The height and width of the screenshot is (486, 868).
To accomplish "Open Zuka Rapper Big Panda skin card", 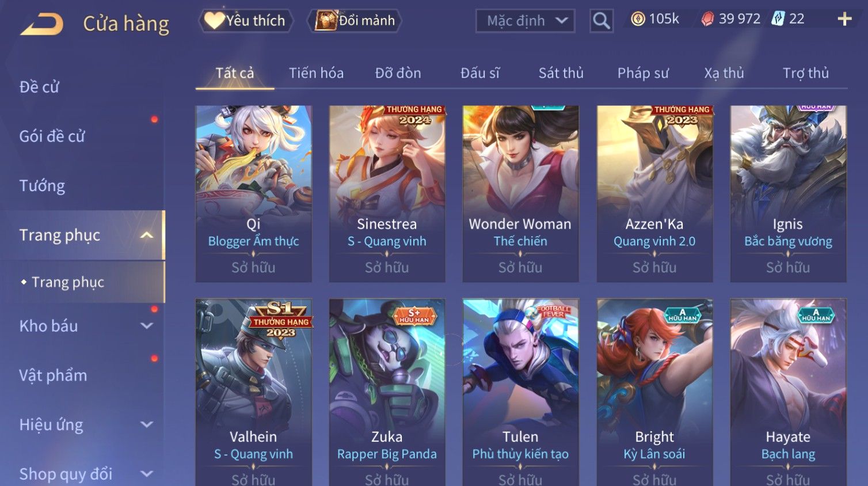I will click(387, 392).
